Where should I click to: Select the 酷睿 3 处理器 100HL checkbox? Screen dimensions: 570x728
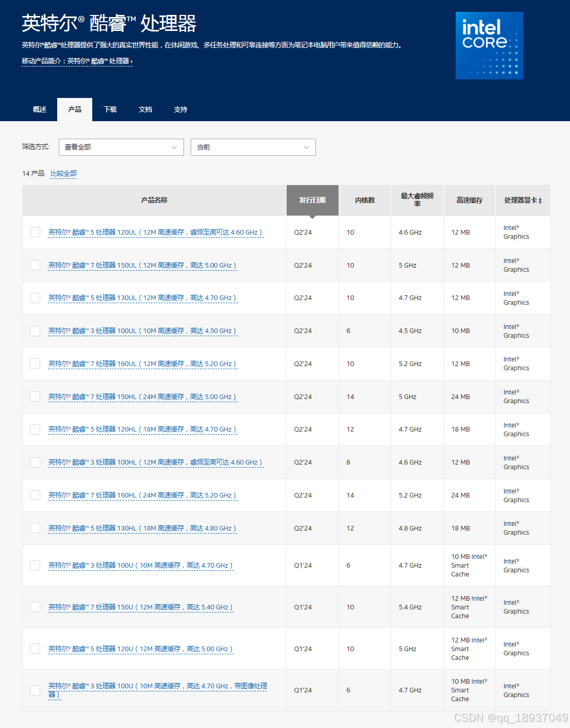35,462
